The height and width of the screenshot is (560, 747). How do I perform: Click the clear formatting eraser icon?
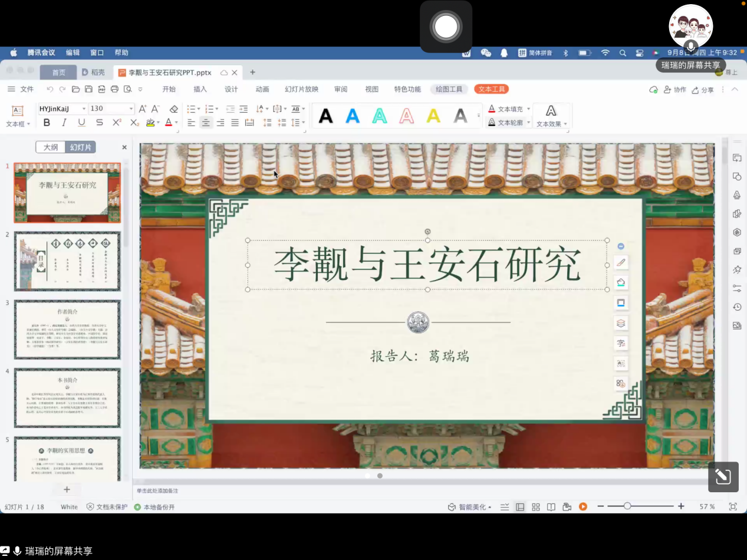tap(173, 109)
